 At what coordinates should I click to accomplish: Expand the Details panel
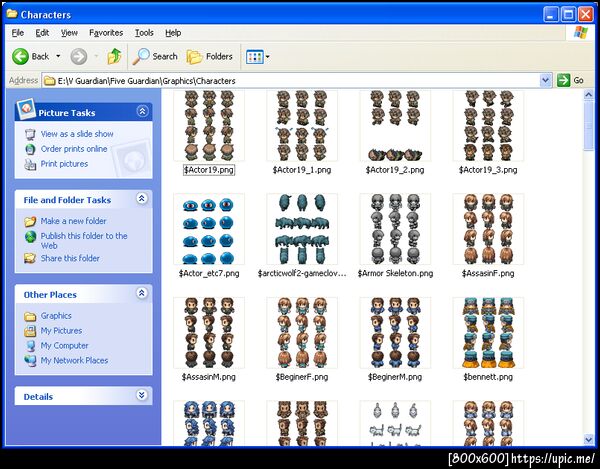pos(142,395)
